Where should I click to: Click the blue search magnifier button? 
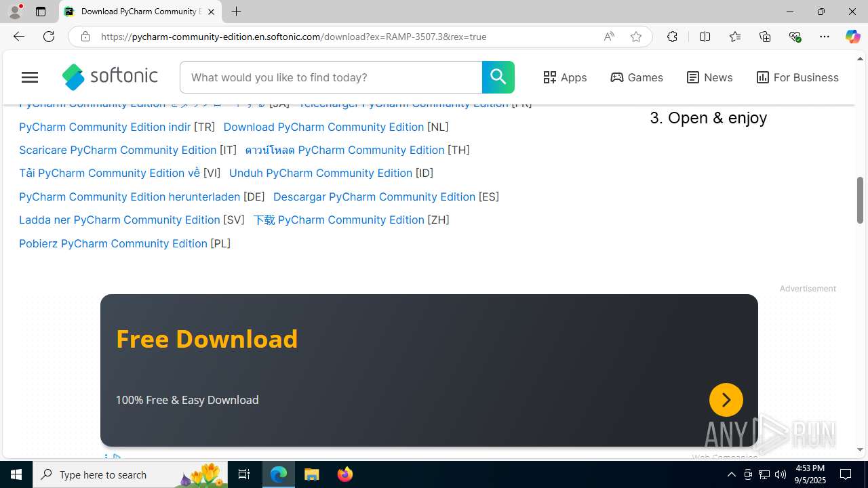click(498, 77)
